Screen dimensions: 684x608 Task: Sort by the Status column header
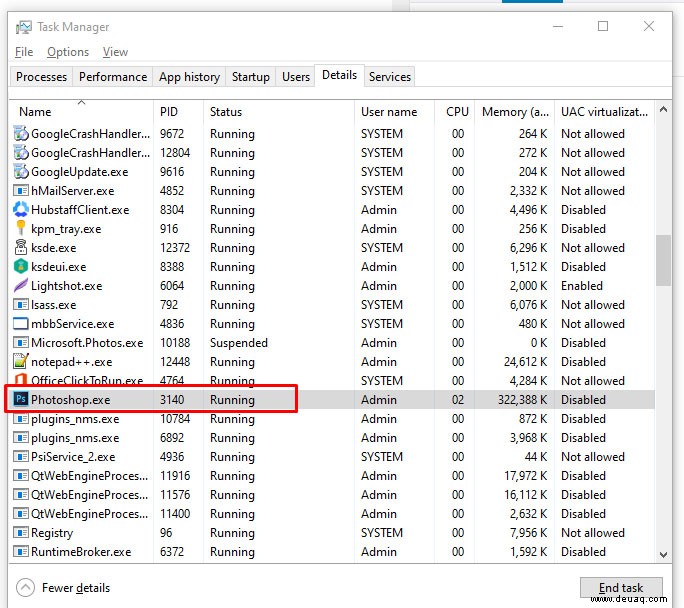(x=279, y=112)
